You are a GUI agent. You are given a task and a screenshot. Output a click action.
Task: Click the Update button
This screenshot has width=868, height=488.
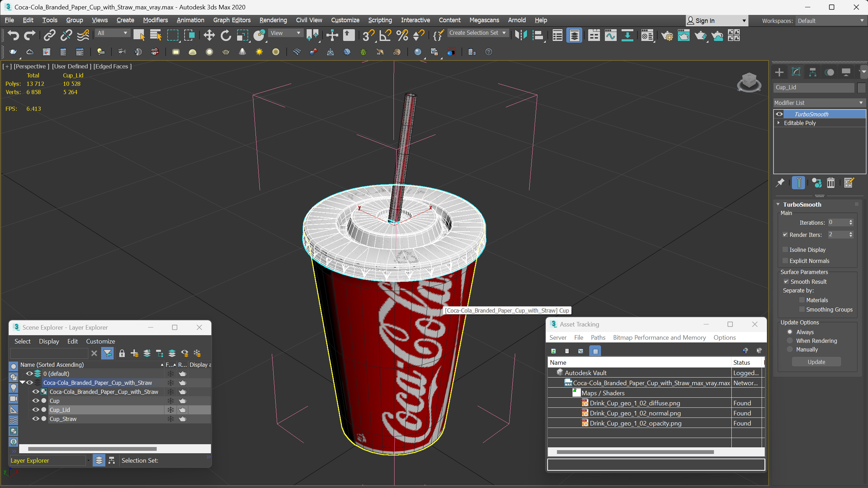pyautogui.click(x=816, y=362)
